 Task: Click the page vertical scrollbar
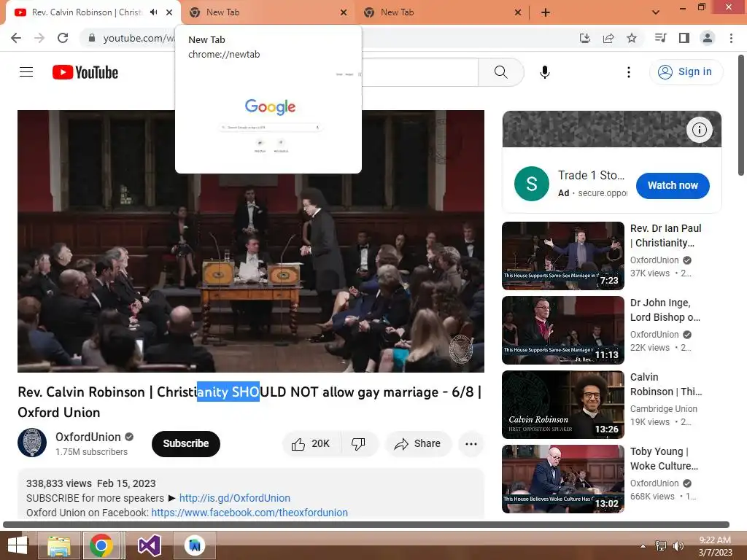(x=741, y=115)
